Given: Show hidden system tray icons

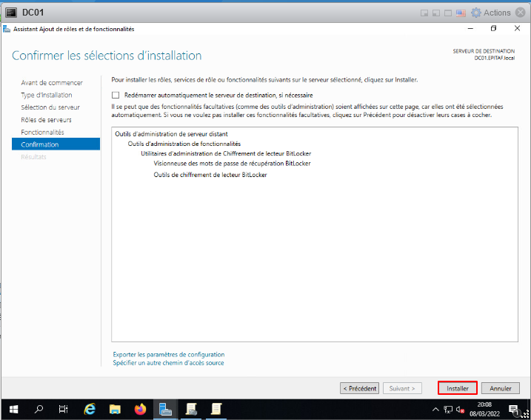Looking at the screenshot, I should coord(436,409).
